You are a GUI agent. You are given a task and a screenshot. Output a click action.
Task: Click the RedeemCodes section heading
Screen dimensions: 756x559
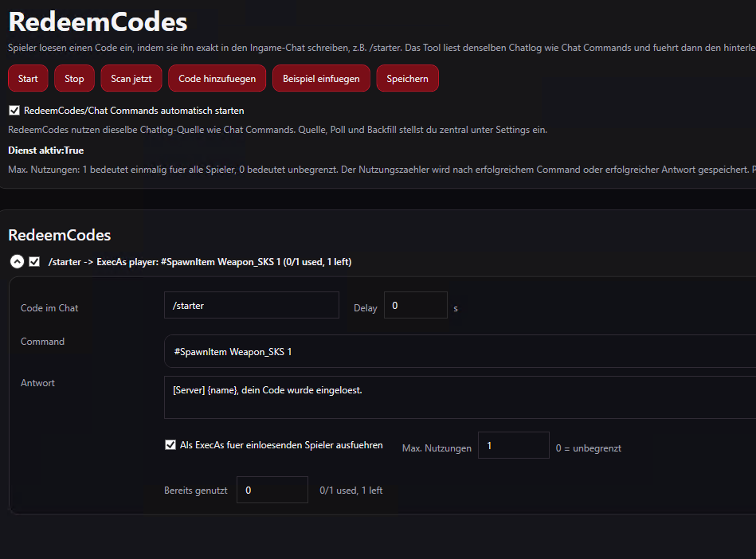(x=59, y=235)
